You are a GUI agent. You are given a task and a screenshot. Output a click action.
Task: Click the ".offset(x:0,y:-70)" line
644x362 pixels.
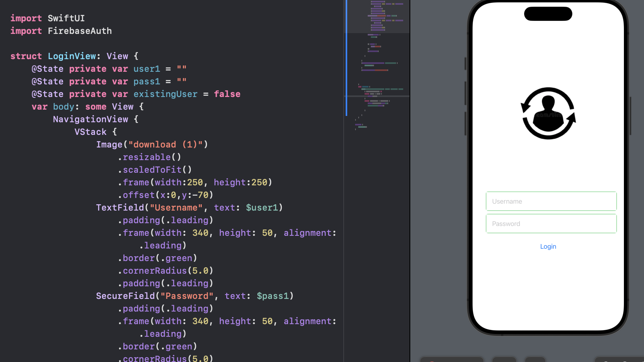[166, 195]
